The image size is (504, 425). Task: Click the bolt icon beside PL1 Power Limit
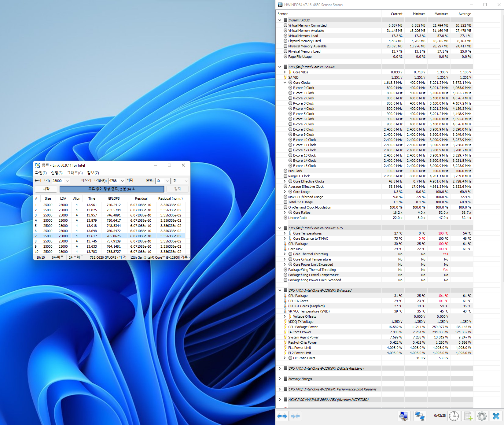coord(285,348)
